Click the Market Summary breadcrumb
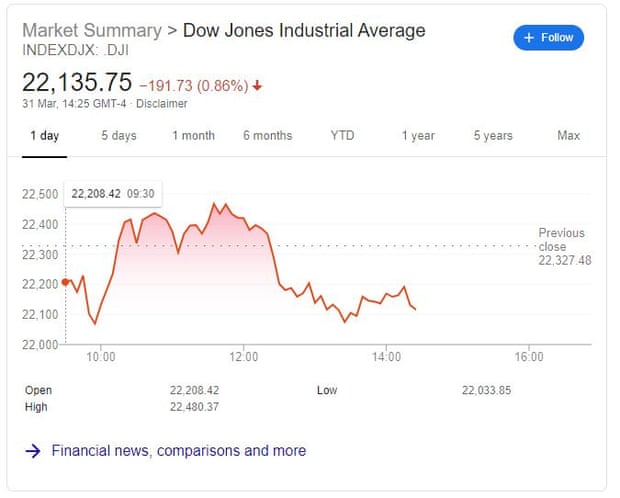This screenshot has height=498, width=620. pyautogui.click(x=92, y=30)
